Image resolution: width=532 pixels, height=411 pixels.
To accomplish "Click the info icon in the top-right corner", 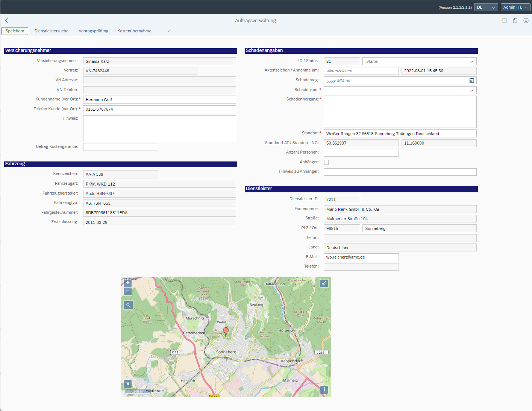I will coord(526,21).
